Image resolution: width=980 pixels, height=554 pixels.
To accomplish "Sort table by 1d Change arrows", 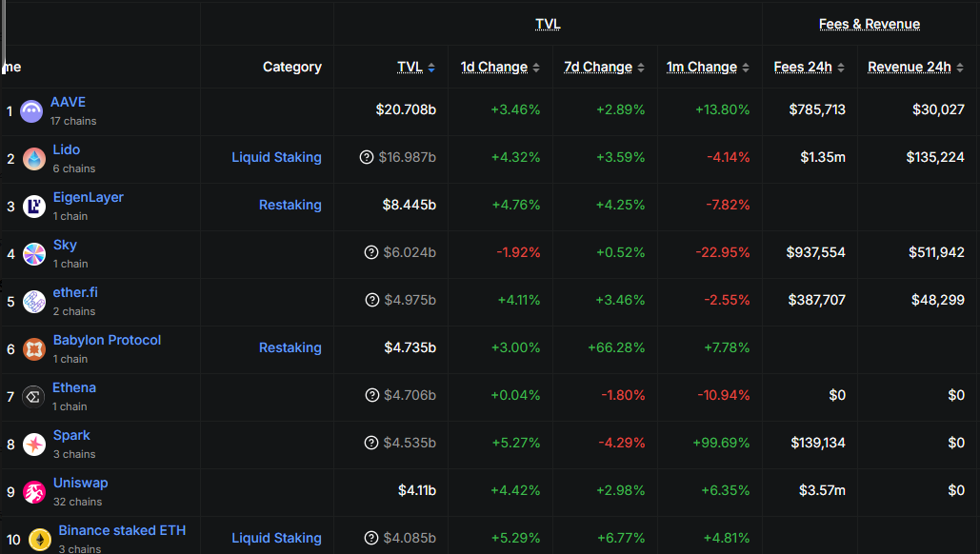I will coord(535,68).
